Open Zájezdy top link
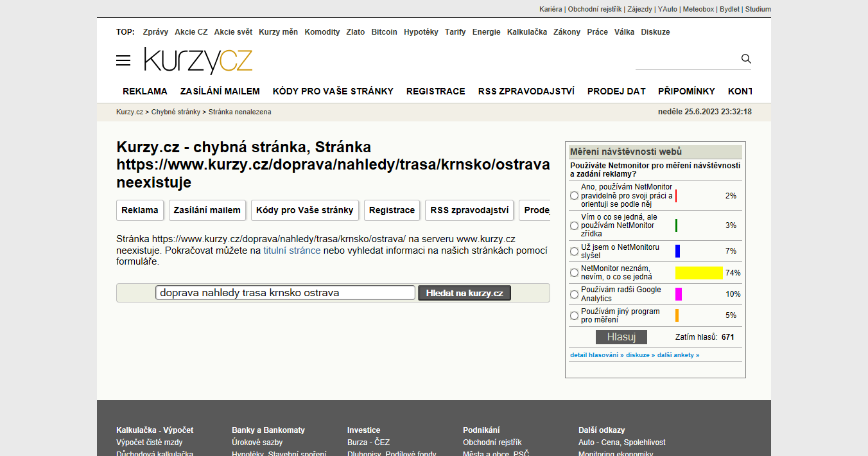 [x=639, y=9]
